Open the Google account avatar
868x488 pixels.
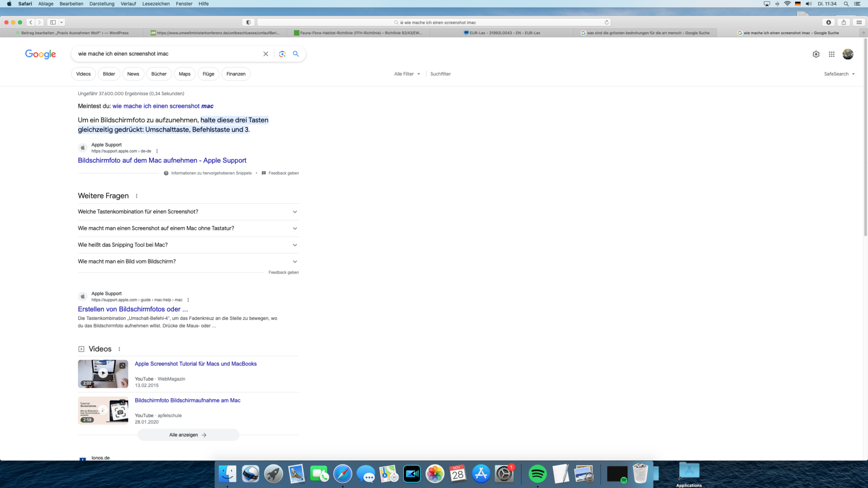[848, 54]
